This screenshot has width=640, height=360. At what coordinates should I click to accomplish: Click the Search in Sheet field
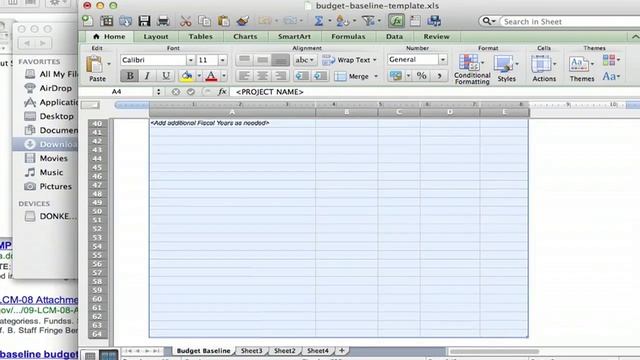tap(569, 22)
